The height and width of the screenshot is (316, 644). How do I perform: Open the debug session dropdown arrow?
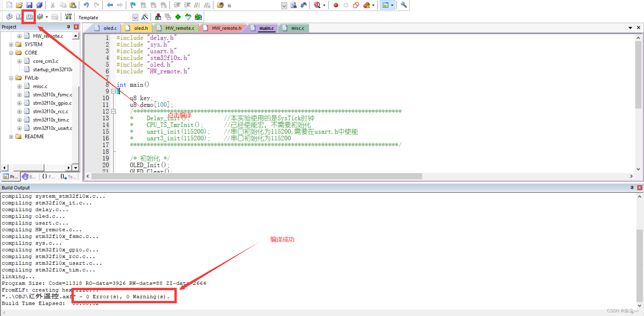point(324,5)
